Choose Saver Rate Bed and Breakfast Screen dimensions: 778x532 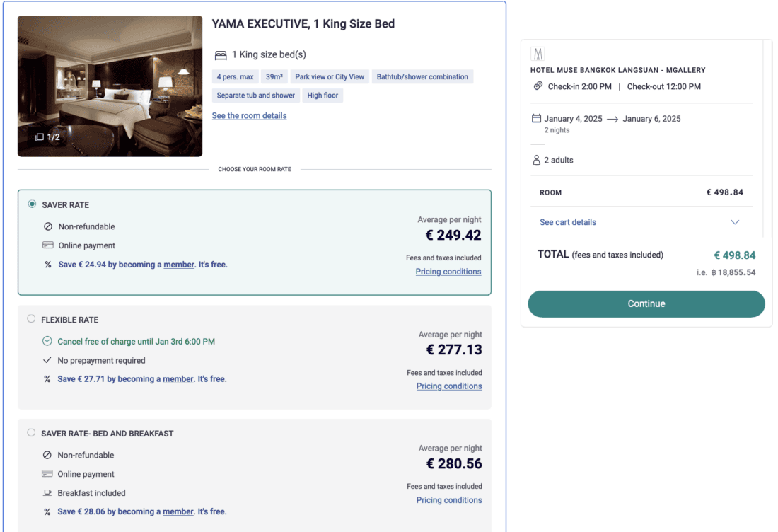point(31,433)
